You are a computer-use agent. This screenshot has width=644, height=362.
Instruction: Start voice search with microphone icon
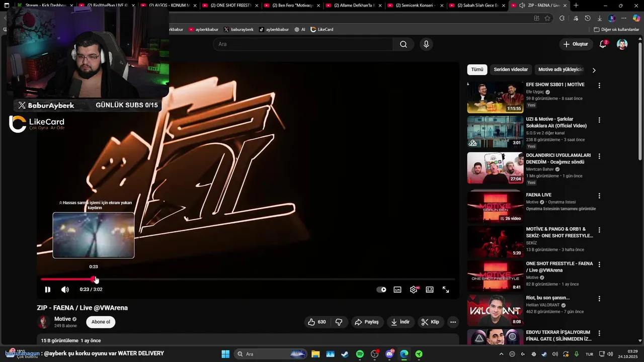click(x=426, y=44)
